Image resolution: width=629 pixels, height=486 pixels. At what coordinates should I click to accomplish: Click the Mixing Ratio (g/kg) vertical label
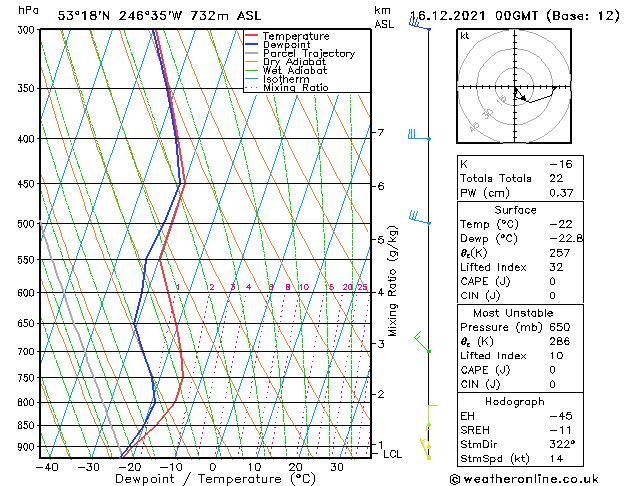point(392,281)
